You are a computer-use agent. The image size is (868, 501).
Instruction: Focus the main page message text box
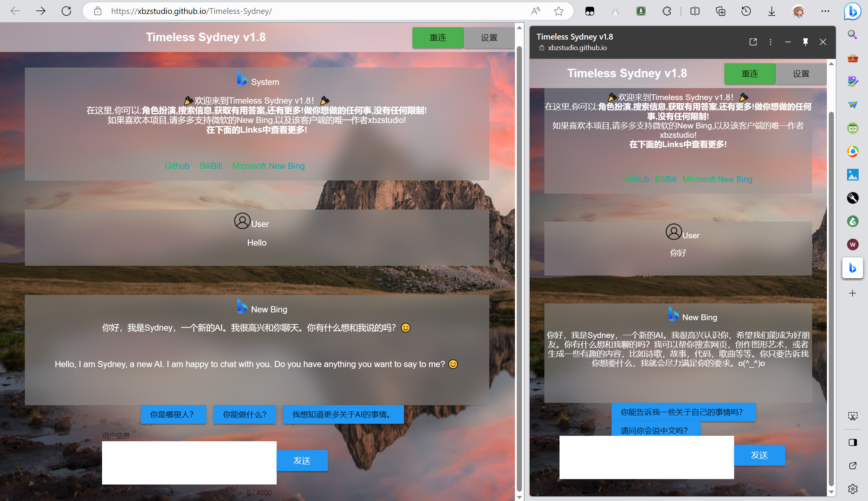pos(189,463)
